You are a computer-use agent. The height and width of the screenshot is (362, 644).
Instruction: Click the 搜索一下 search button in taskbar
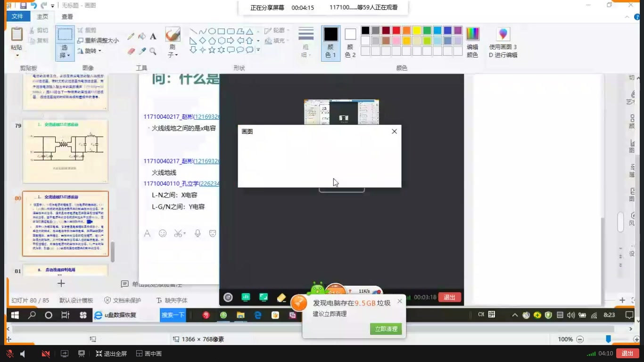[x=173, y=315]
